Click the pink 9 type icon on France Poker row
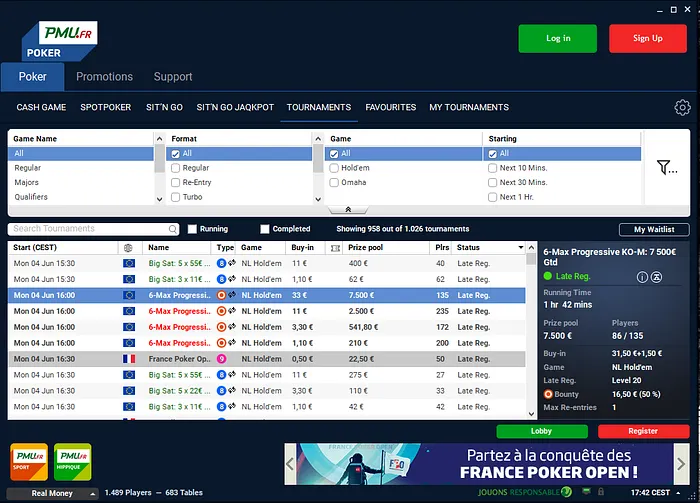 [x=221, y=359]
